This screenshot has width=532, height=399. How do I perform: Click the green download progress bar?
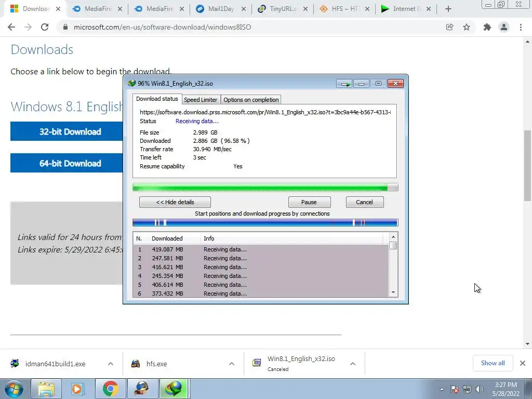click(x=265, y=187)
